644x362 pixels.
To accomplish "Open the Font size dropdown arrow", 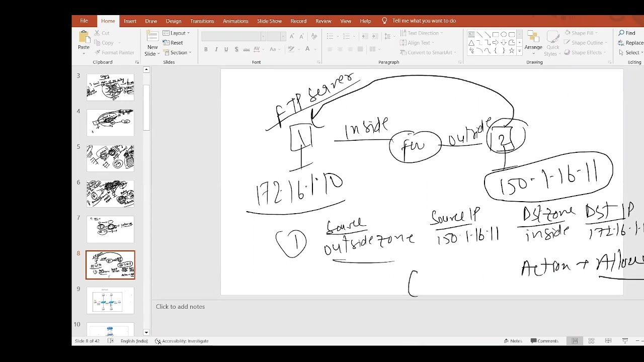I will (x=283, y=36).
